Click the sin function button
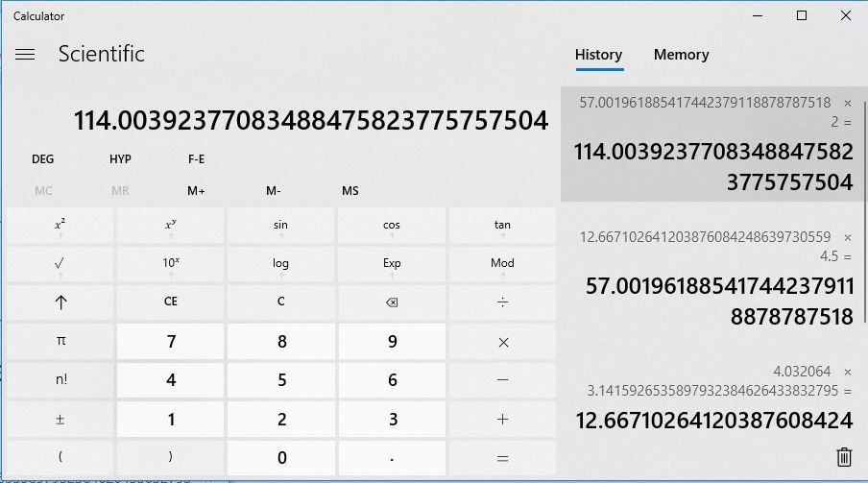 [280, 226]
